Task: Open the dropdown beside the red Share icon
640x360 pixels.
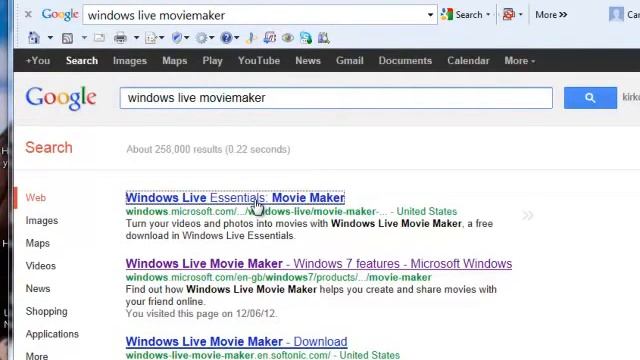Action: point(520,15)
